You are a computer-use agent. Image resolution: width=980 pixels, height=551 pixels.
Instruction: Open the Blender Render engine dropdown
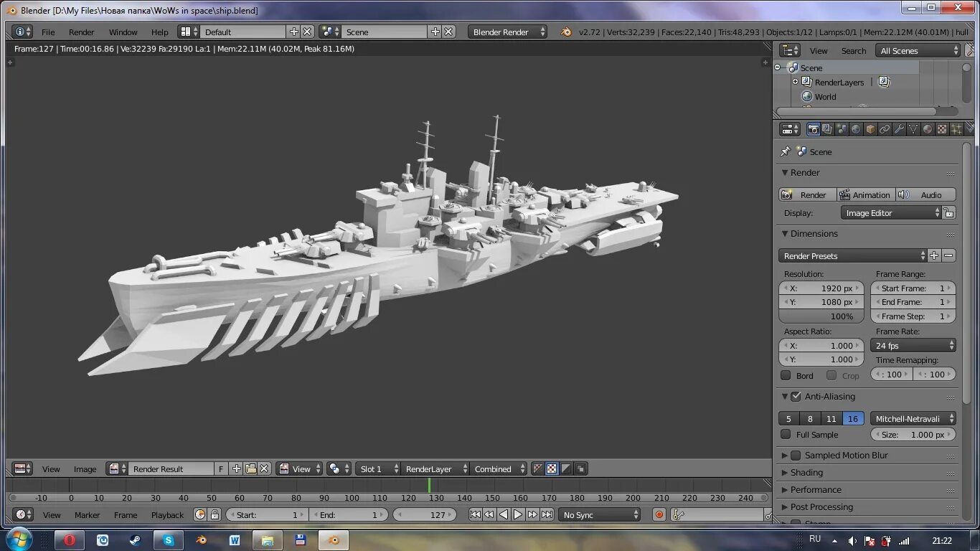pos(507,32)
